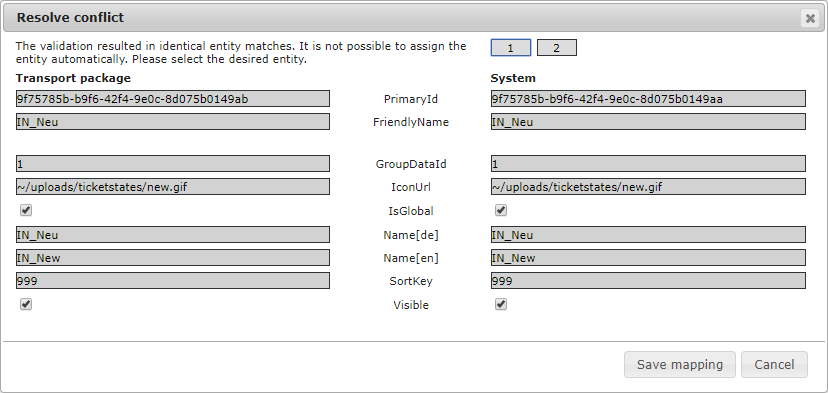Click Transport package GroupDataId field
The image size is (828, 393).
(173, 163)
